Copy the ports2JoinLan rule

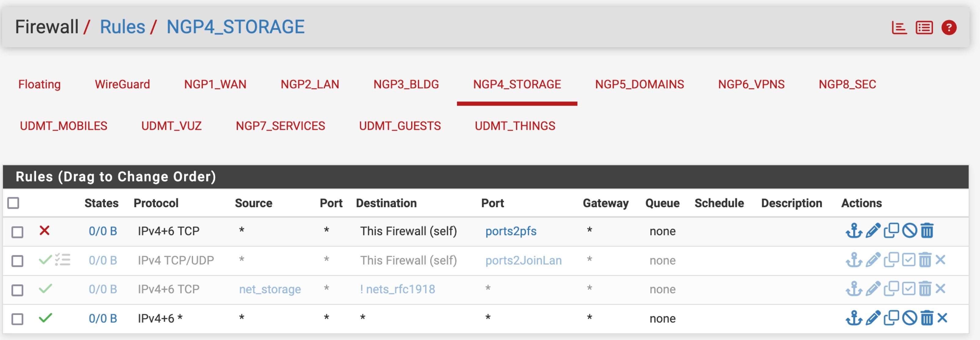point(891,260)
